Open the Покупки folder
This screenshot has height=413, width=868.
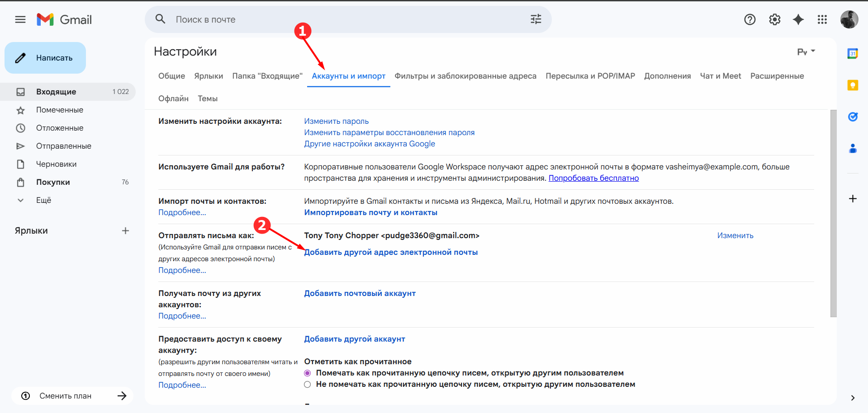[x=68, y=182]
